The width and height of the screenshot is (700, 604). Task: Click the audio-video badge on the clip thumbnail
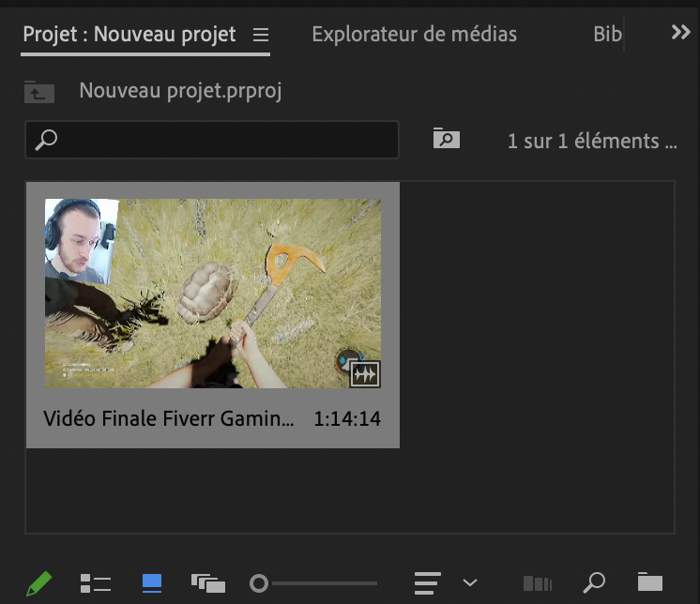tap(365, 374)
